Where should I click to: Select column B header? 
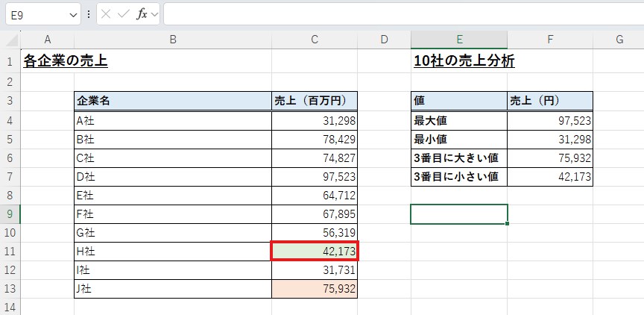pos(172,40)
